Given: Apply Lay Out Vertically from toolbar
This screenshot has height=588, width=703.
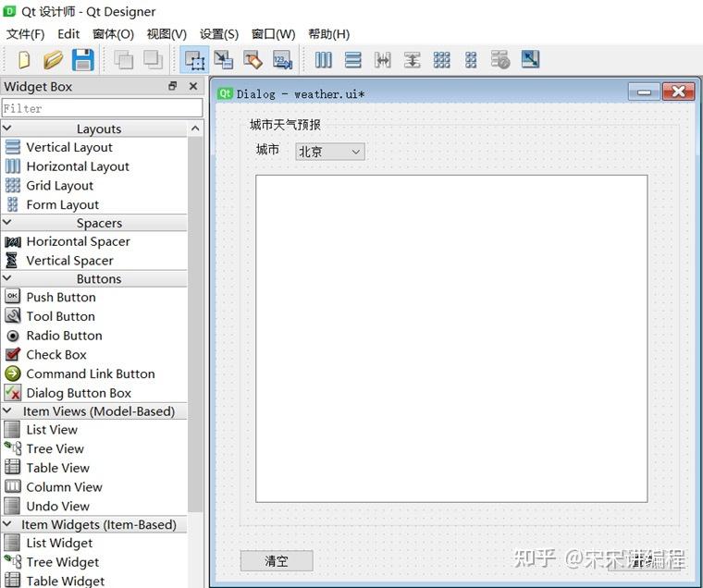Looking at the screenshot, I should (x=352, y=59).
